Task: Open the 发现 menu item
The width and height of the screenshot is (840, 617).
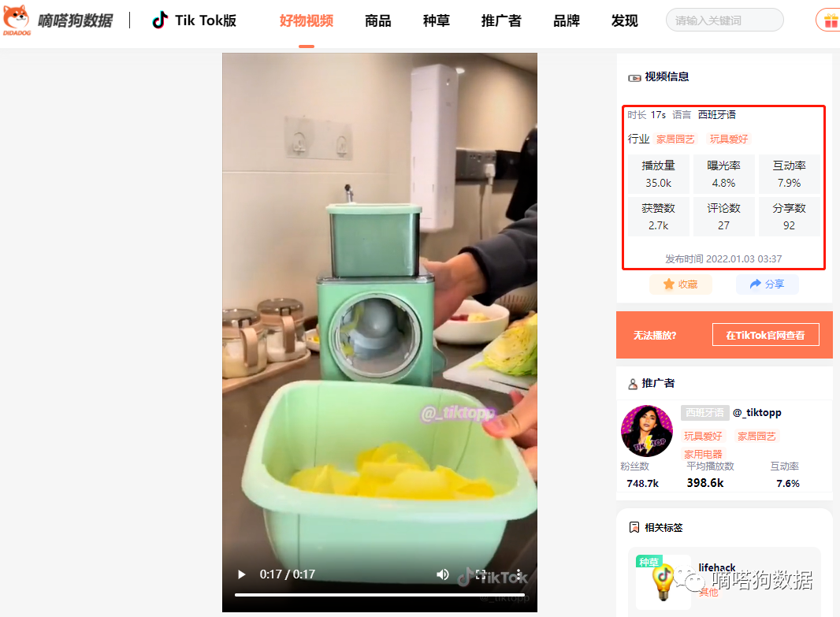Action: (x=624, y=21)
